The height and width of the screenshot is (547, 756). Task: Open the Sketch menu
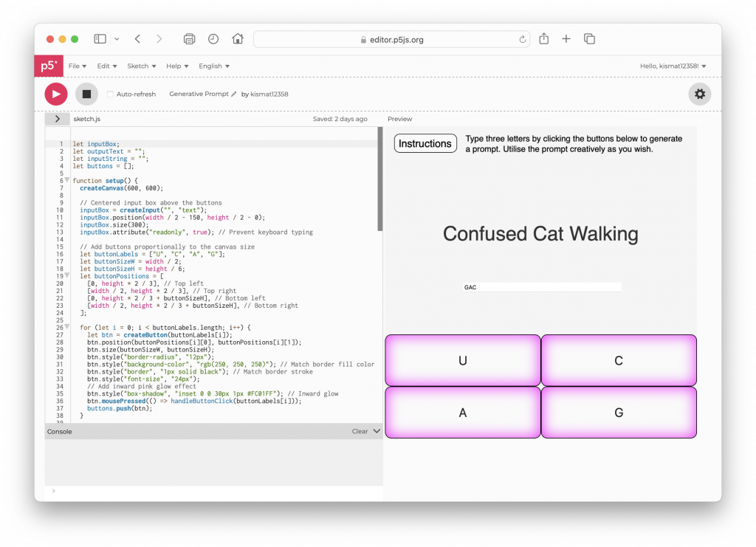(x=141, y=66)
